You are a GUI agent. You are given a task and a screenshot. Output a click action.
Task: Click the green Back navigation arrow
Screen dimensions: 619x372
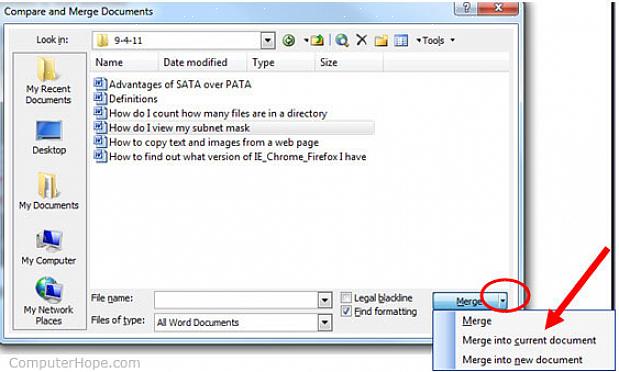tap(289, 40)
